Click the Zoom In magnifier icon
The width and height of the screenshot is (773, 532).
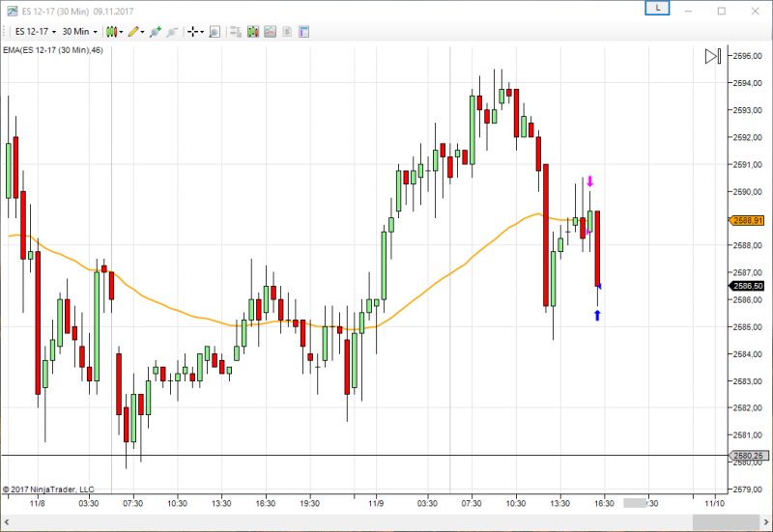(x=156, y=32)
